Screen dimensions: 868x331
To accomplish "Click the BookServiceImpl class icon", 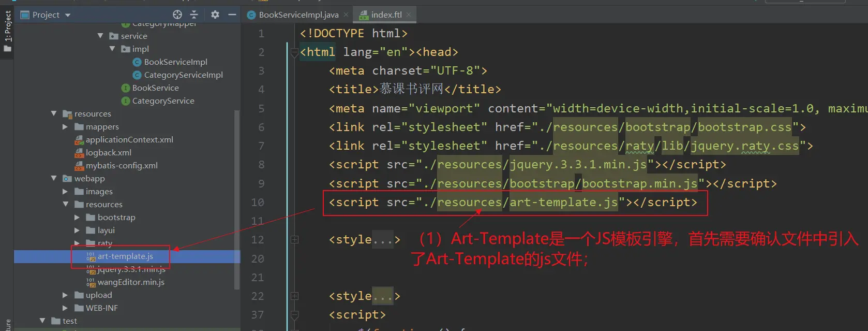I will pyautogui.click(x=137, y=62).
